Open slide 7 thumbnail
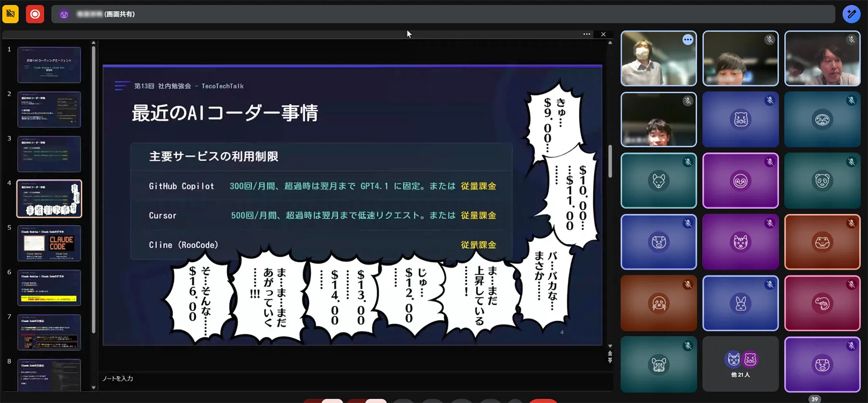868x403 pixels. (x=49, y=332)
